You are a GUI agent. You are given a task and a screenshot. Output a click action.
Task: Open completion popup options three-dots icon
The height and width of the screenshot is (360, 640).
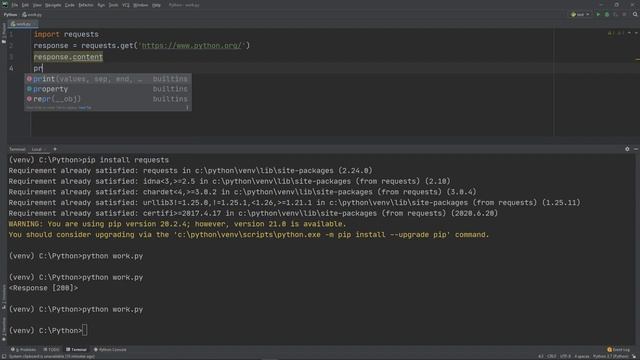tap(187, 108)
